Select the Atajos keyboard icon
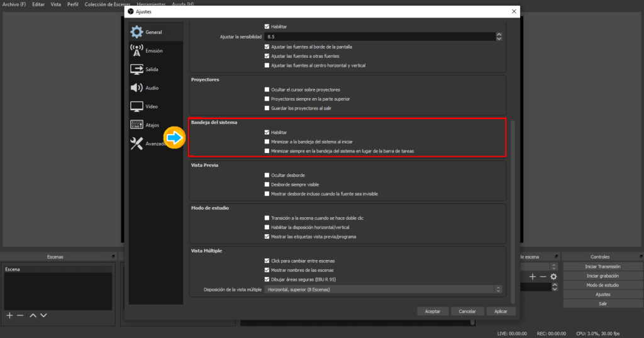644x338 pixels. (136, 125)
